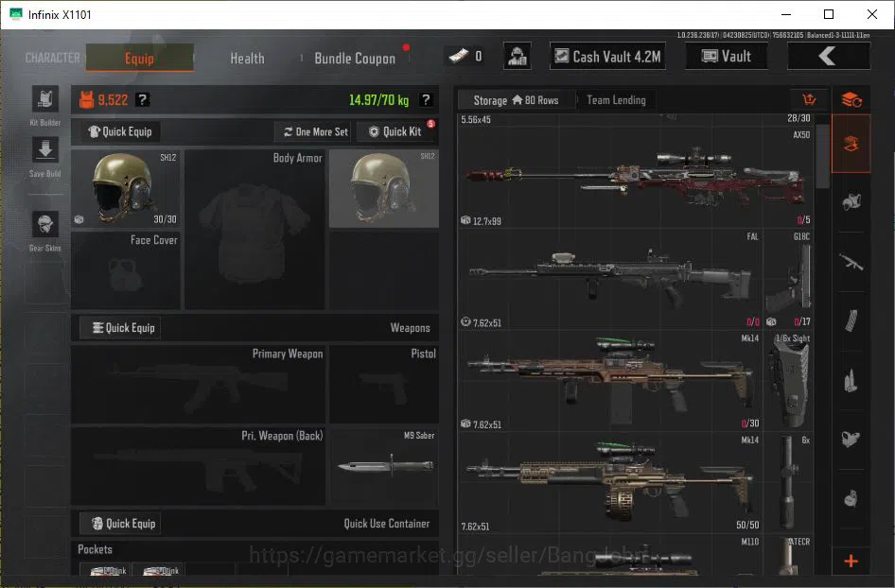
Task: Select equipped SH12 helmet slot
Action: pyautogui.click(x=126, y=189)
